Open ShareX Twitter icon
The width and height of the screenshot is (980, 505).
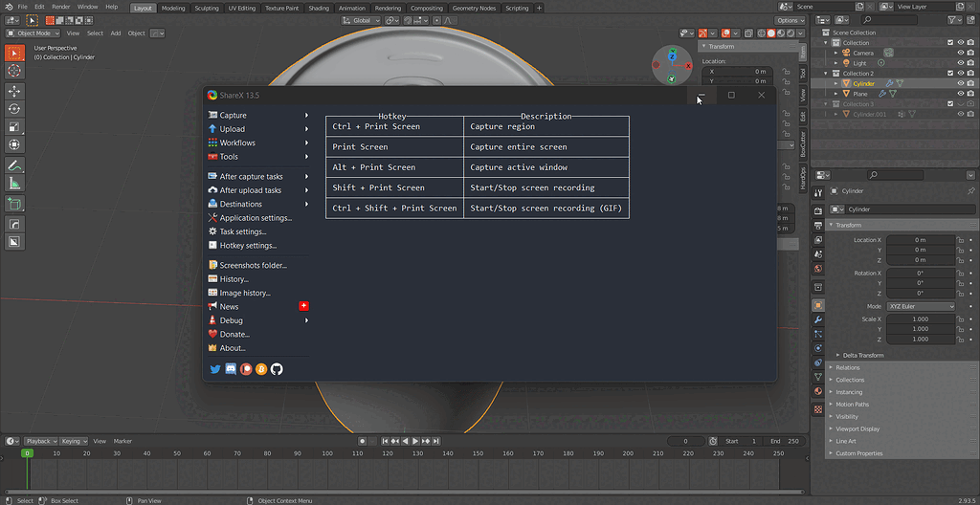coord(215,369)
